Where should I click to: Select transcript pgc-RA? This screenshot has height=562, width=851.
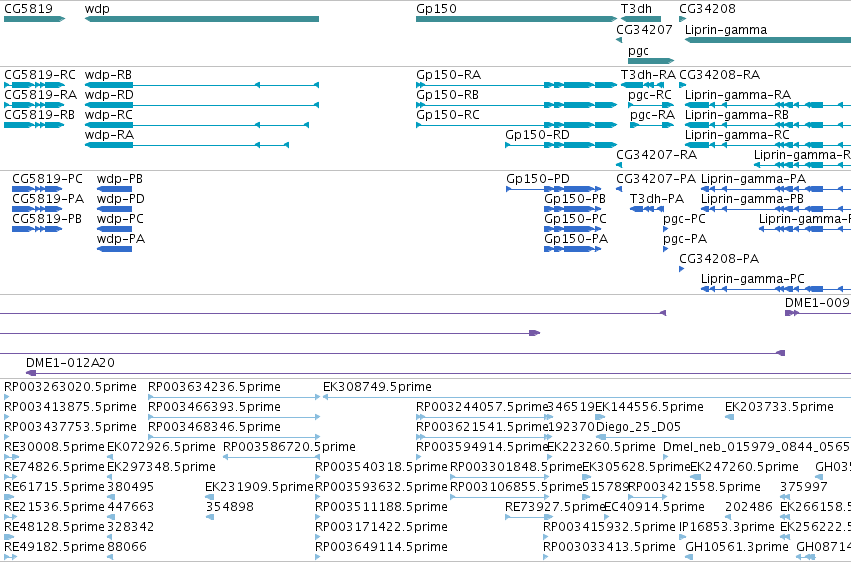(652, 125)
